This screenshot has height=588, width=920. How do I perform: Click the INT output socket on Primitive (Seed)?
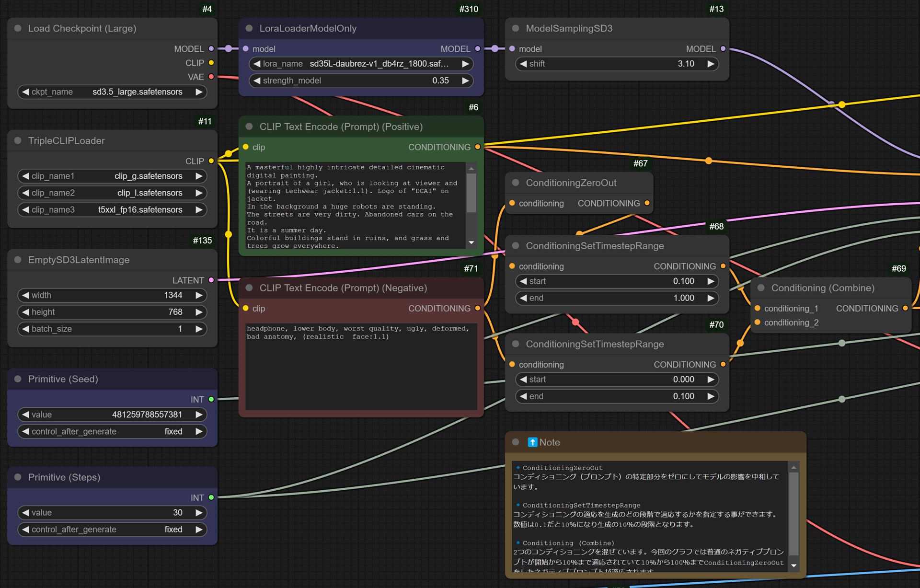(211, 399)
